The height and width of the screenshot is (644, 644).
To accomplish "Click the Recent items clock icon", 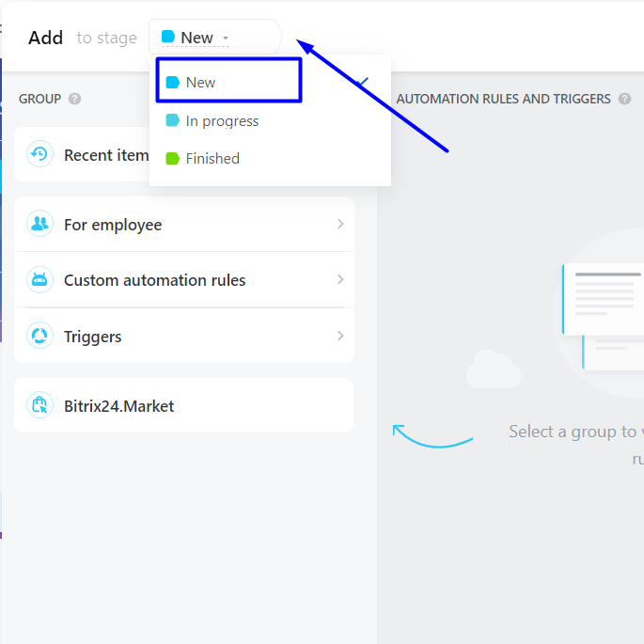I will (x=39, y=154).
